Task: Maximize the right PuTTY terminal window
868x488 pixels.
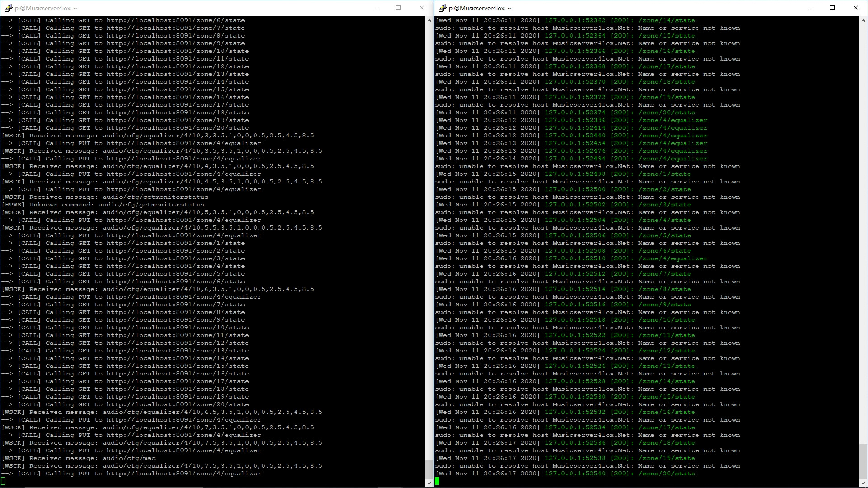Action: tap(832, 8)
